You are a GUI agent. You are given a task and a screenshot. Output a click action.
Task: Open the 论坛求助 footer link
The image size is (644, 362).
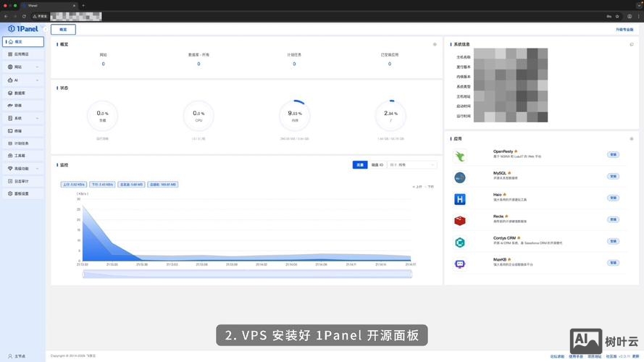click(557, 356)
